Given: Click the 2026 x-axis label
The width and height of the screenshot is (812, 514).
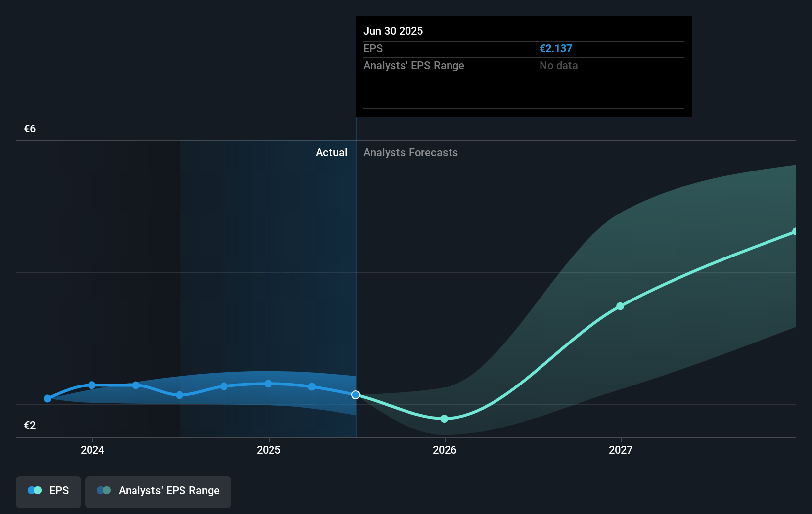Looking at the screenshot, I should click(x=445, y=450).
